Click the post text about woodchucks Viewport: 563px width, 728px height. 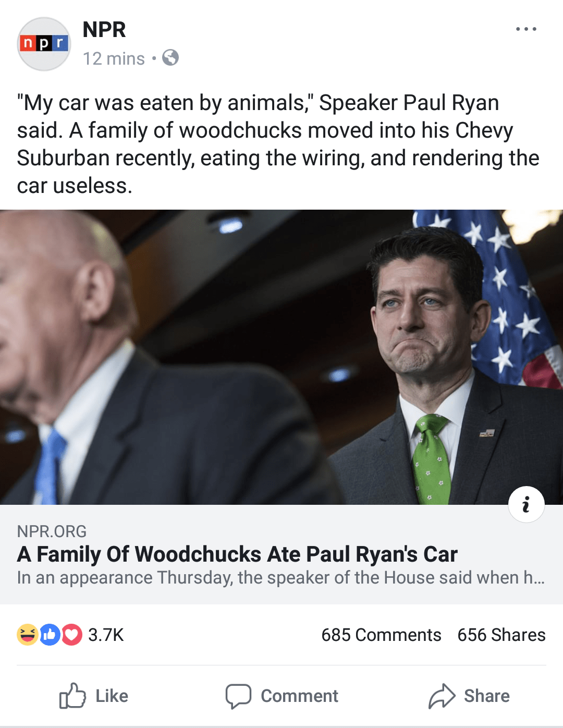point(277,144)
